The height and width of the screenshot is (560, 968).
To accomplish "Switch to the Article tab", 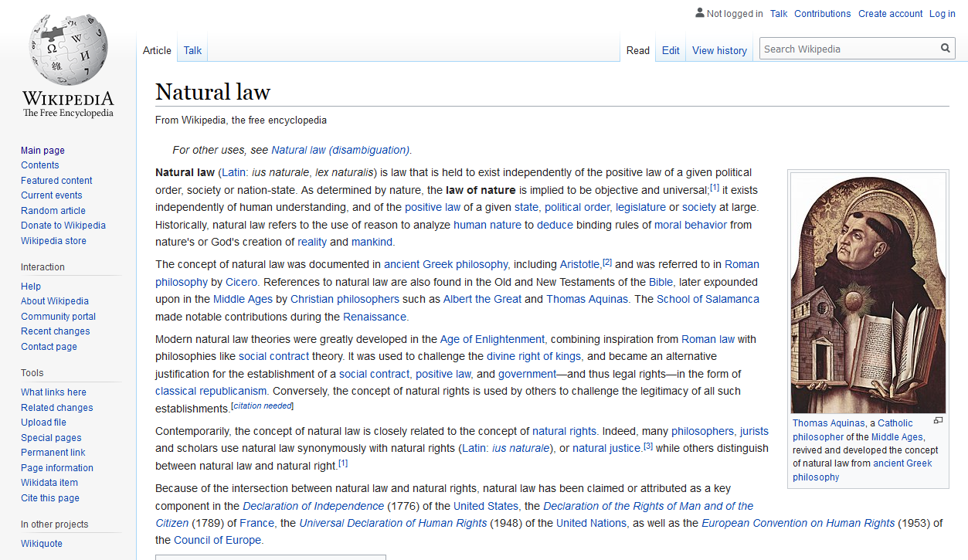I will 157,50.
